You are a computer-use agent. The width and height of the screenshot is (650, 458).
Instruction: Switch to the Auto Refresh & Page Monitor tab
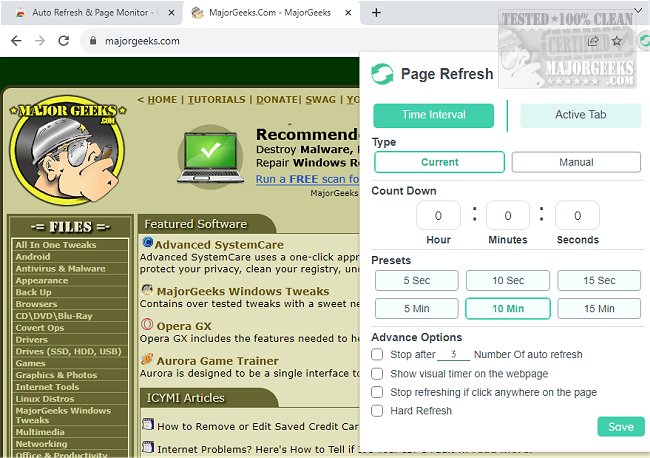pyautogui.click(x=91, y=13)
